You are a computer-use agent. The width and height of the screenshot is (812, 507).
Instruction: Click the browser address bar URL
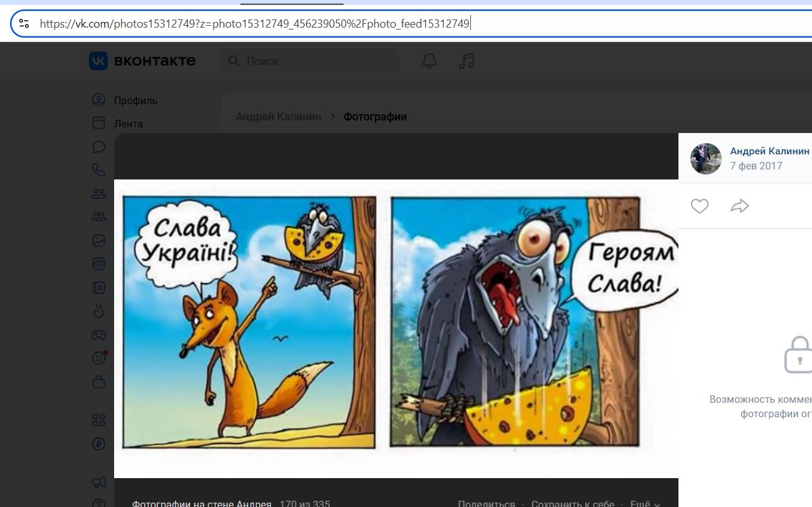coord(255,24)
